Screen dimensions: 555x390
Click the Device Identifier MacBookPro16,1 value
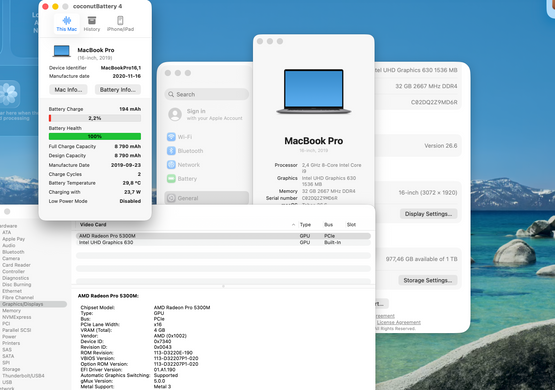pos(121,68)
